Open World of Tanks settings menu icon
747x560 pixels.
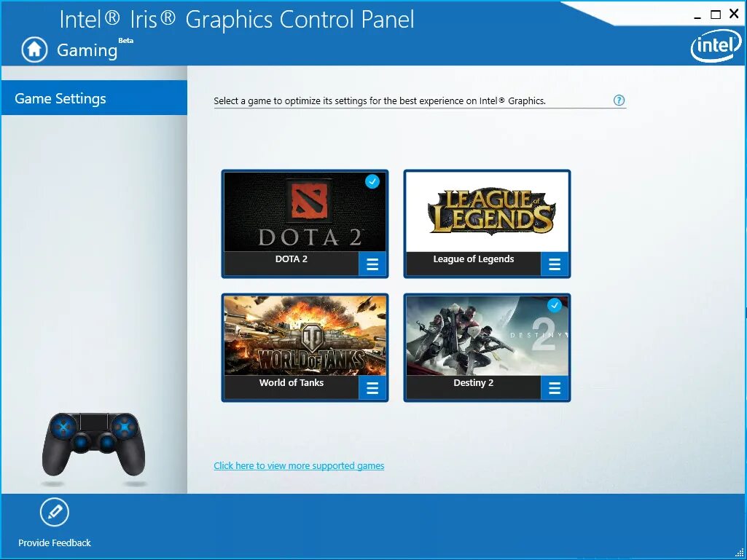pos(372,387)
